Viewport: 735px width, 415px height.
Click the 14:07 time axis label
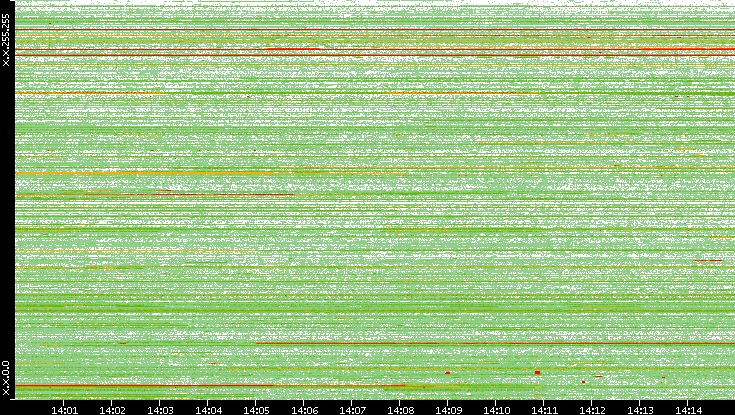(352, 410)
